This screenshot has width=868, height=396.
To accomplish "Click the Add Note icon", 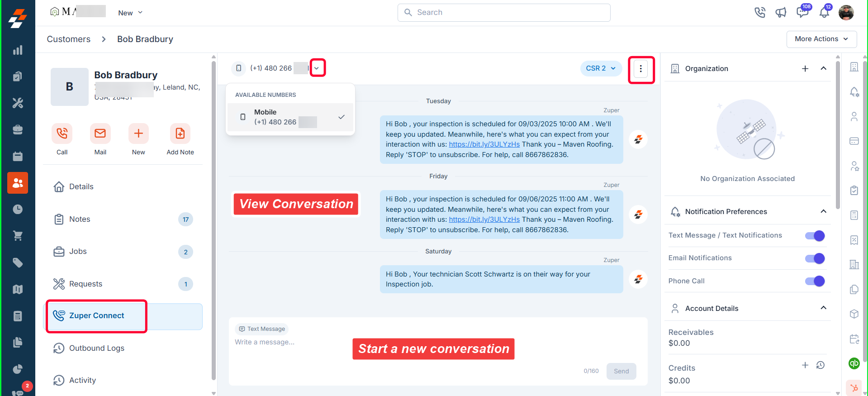I will click(180, 134).
